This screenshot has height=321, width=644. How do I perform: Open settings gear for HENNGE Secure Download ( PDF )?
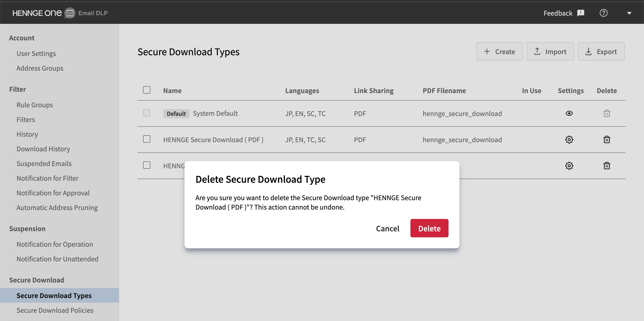tap(569, 139)
